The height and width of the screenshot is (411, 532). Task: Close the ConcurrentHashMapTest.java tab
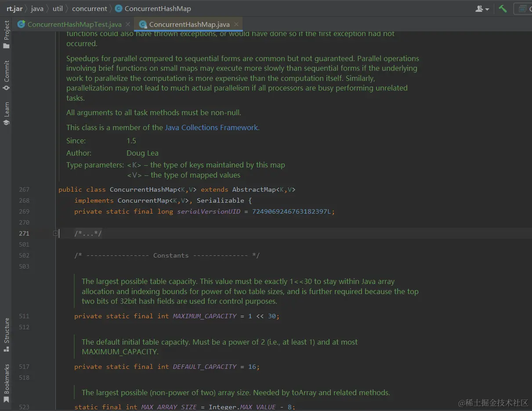tap(128, 24)
